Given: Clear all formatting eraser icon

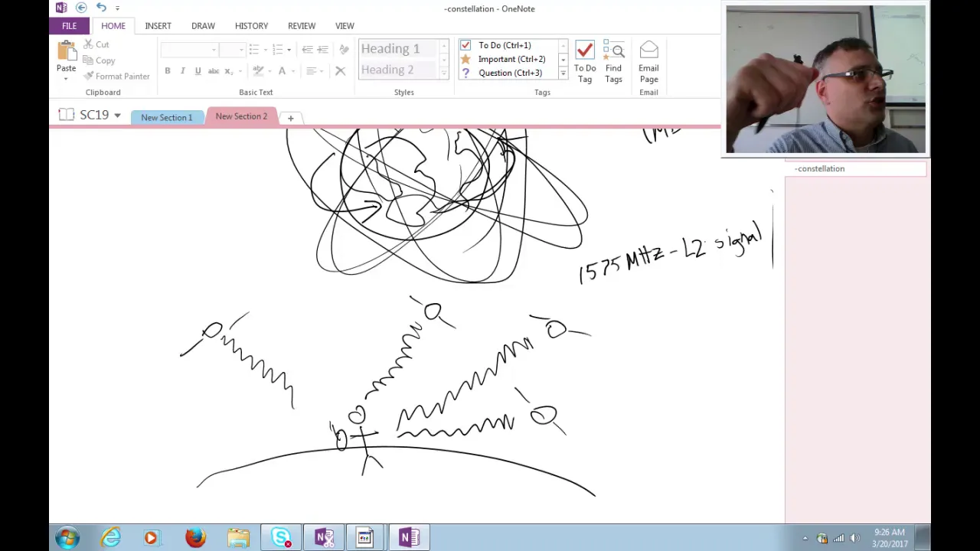Looking at the screenshot, I should [x=344, y=50].
